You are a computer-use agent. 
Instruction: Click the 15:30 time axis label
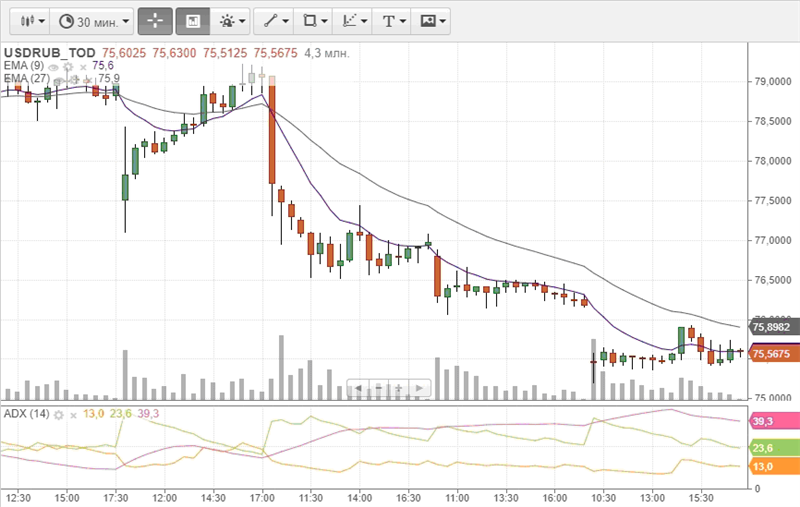pos(701,498)
